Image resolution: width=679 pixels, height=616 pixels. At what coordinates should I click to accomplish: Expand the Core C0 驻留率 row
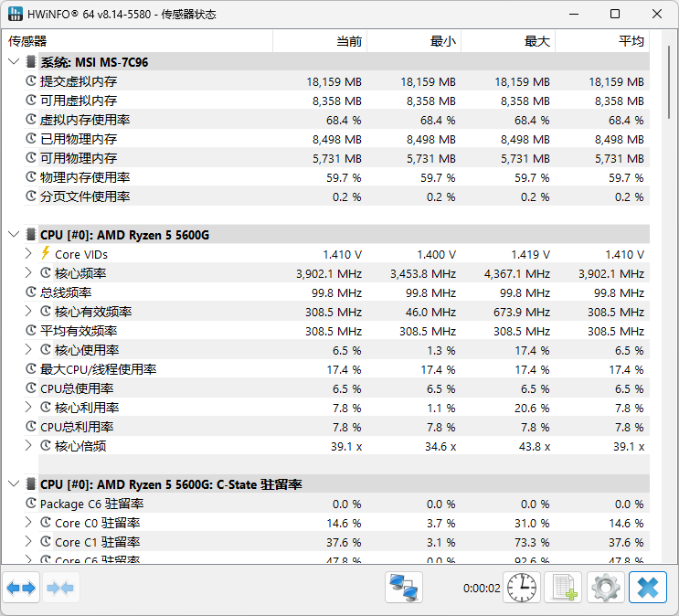point(28,523)
